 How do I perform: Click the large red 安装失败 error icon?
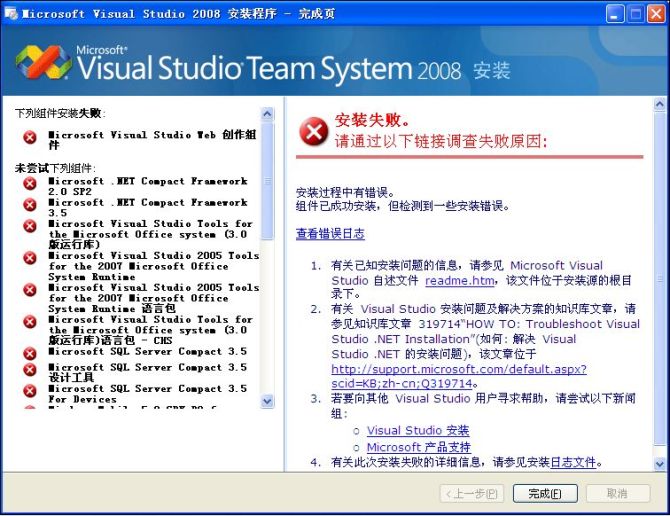[314, 131]
